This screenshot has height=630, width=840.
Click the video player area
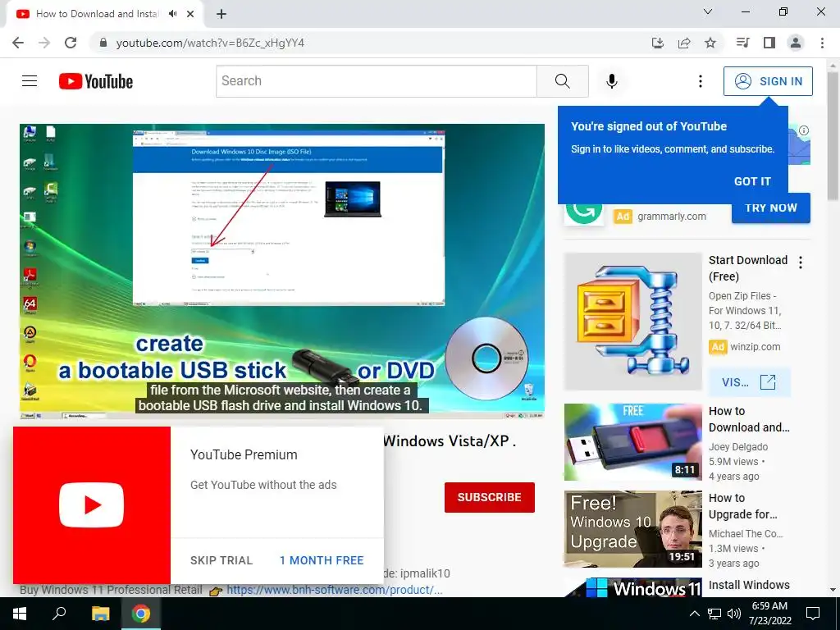(282, 271)
